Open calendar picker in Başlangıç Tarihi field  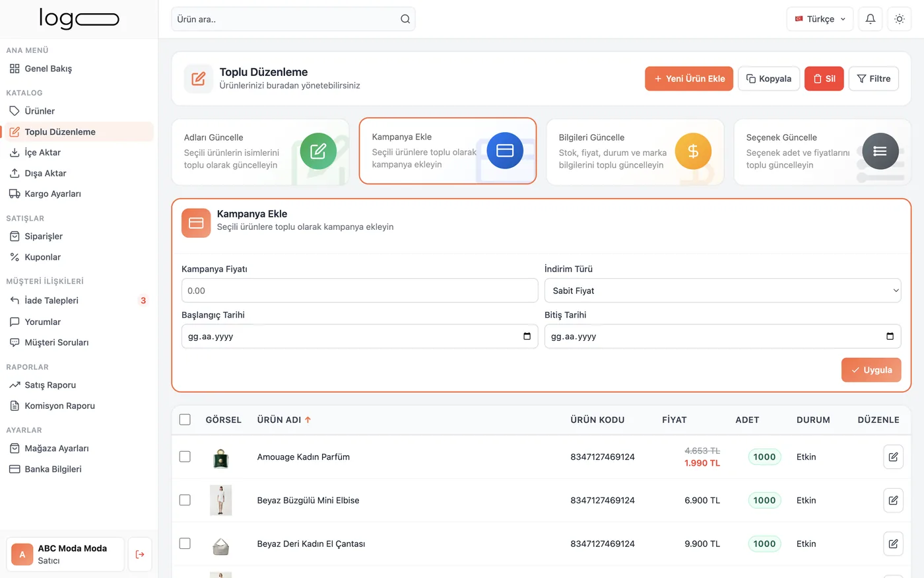[x=527, y=336]
